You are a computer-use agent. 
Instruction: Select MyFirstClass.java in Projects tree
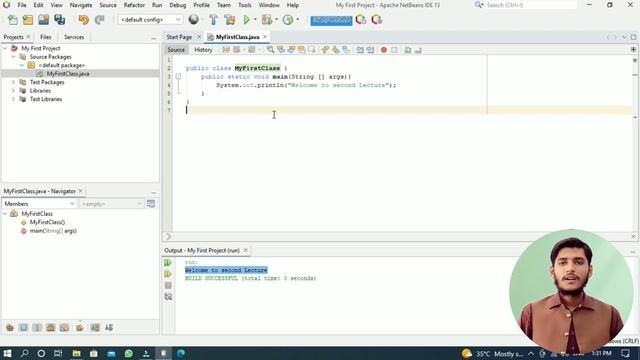[x=68, y=74]
